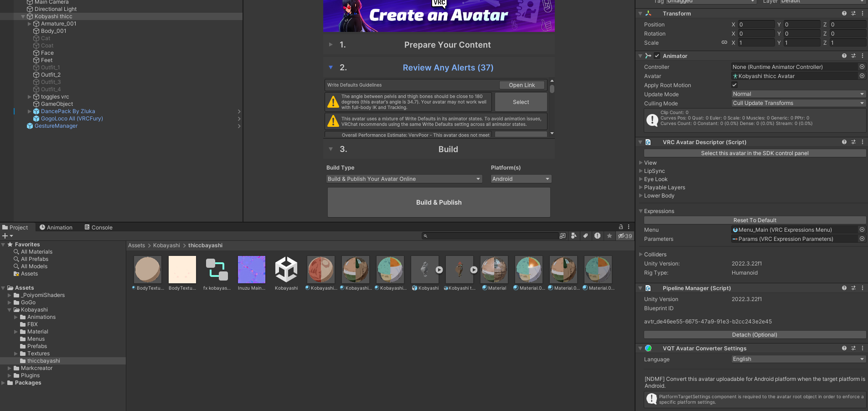Select the _PoiyomiShaders folder
Viewport: 868px width, 411px height.
pyautogui.click(x=43, y=295)
